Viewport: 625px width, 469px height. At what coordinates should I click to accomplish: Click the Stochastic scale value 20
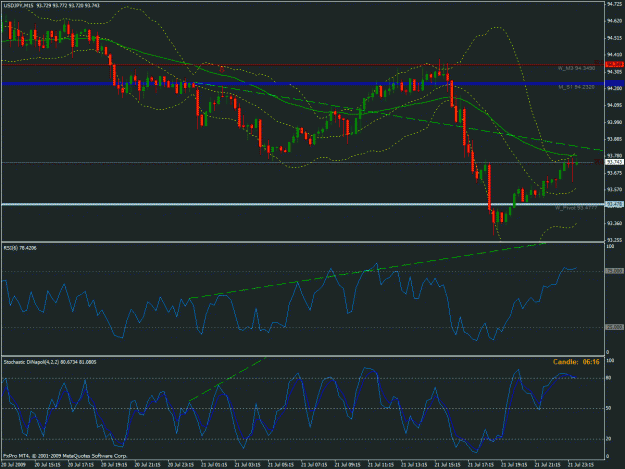tap(609, 439)
